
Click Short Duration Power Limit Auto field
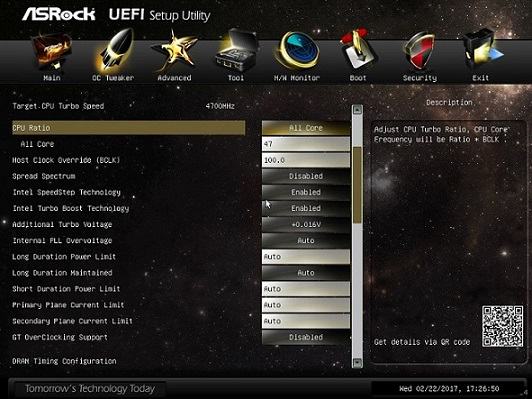point(306,289)
